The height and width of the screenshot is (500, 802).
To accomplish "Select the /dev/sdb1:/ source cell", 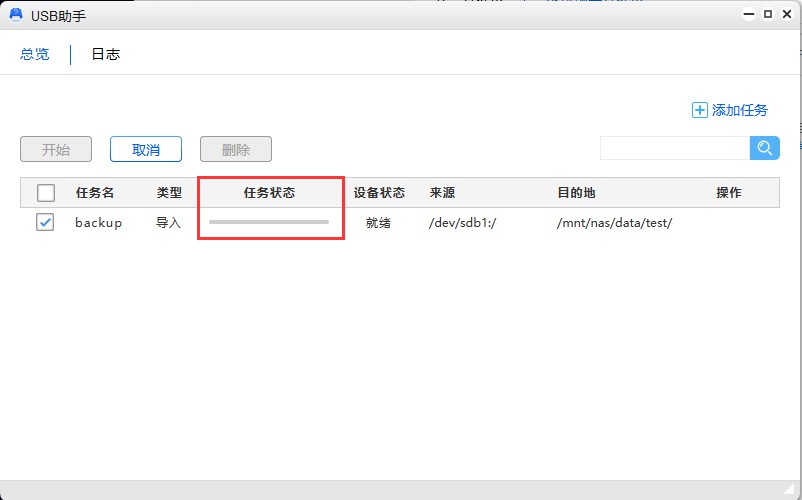I will click(463, 223).
